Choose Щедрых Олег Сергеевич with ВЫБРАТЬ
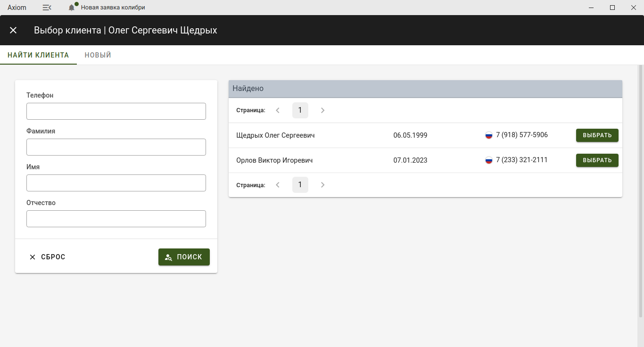644x347 pixels. (x=597, y=135)
